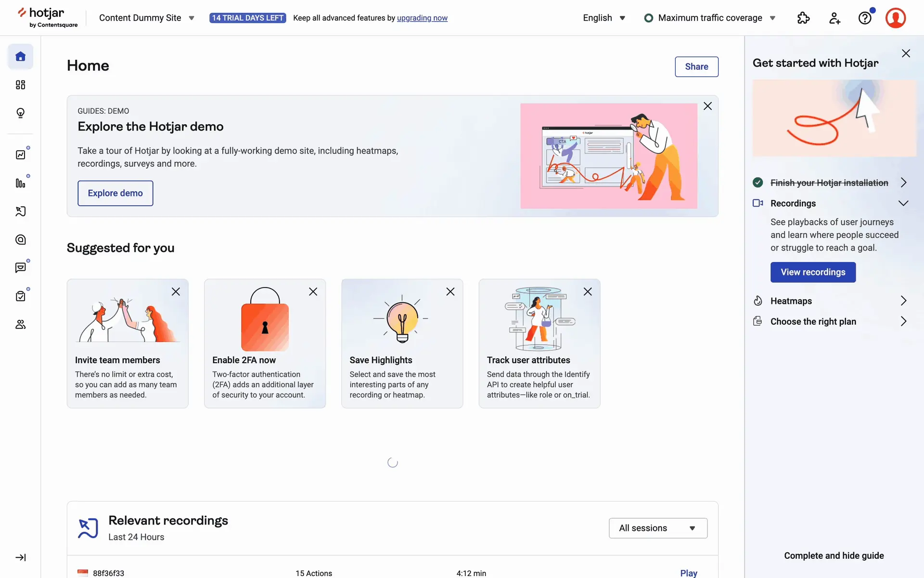Image resolution: width=924 pixels, height=578 pixels.
Task: Expand the sidebar with the arrow toggle
Action: (x=20, y=557)
